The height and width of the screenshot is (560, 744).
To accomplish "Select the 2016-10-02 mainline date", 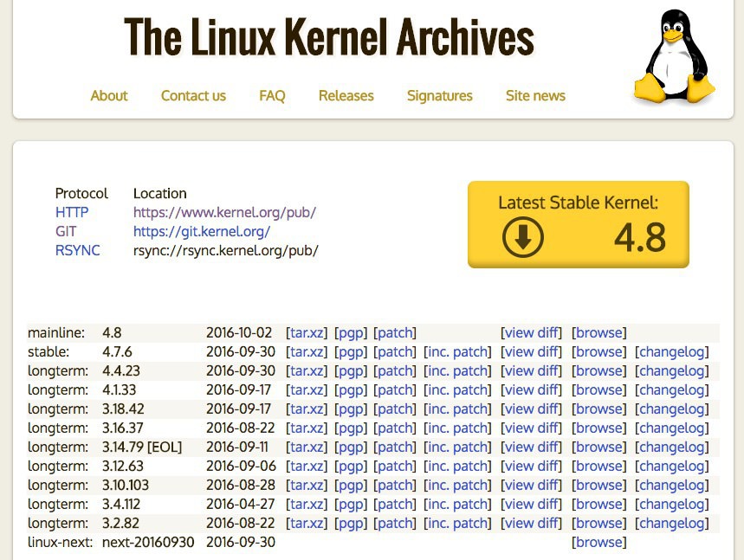I will tap(239, 333).
